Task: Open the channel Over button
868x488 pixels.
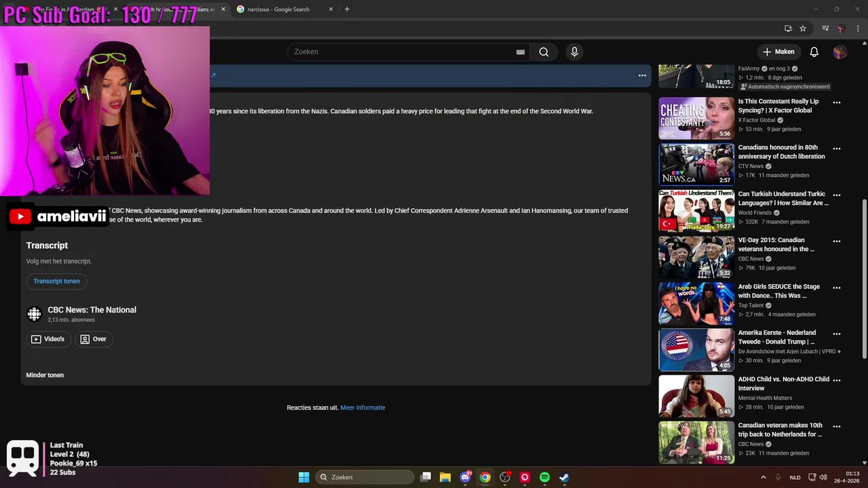Action: [94, 339]
